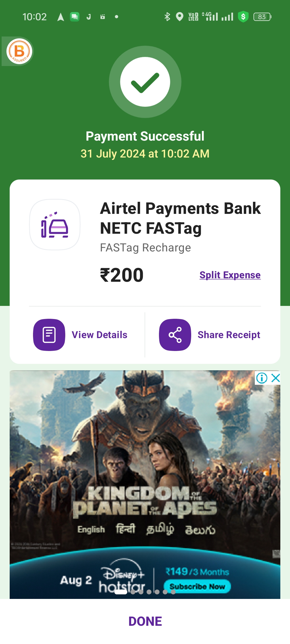Screen dimensions: 290x644
Task: Select the first ad carousel dot
Action: pos(121,592)
